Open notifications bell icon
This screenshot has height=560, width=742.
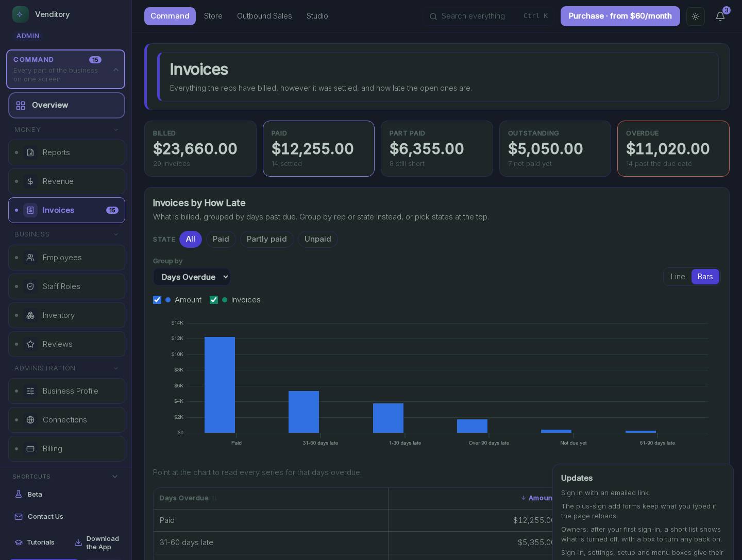click(x=720, y=16)
